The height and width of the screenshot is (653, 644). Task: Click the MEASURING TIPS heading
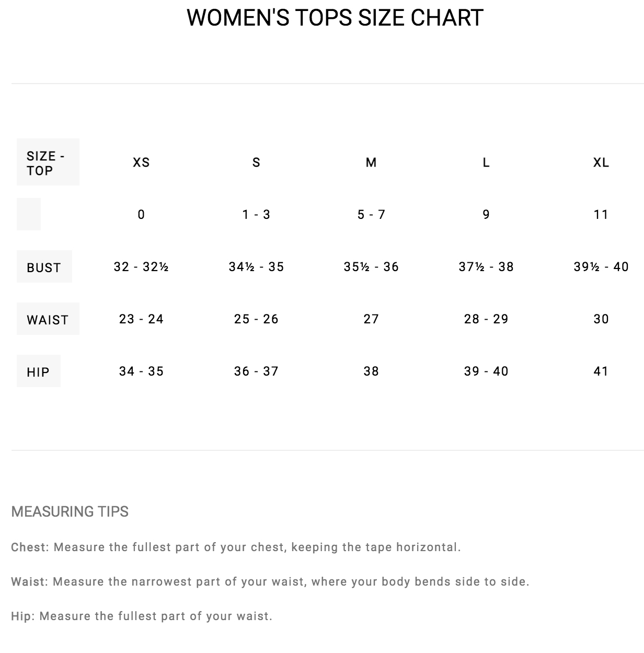[x=70, y=511]
